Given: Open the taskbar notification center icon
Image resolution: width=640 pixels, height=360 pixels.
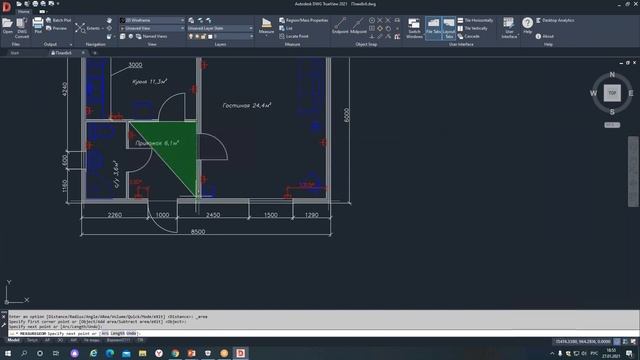Looking at the screenshot, I should tap(629, 353).
